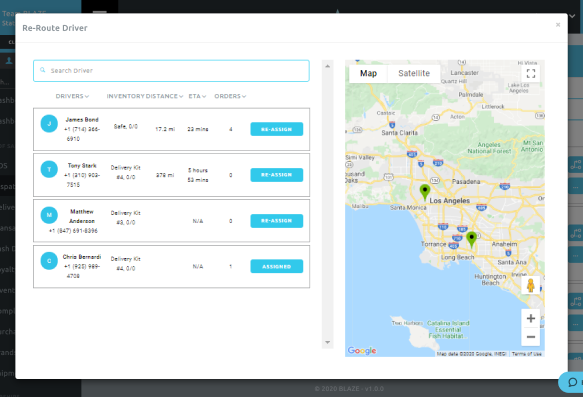Image resolution: width=583 pixels, height=397 pixels.
Task: Click the 379 mi distance value
Action: click(x=165, y=175)
